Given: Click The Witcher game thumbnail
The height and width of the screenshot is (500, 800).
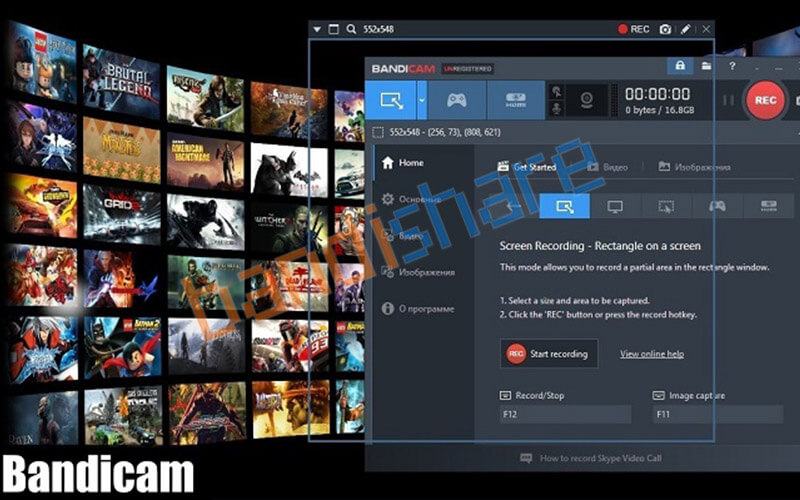Looking at the screenshot, I should point(289,225).
